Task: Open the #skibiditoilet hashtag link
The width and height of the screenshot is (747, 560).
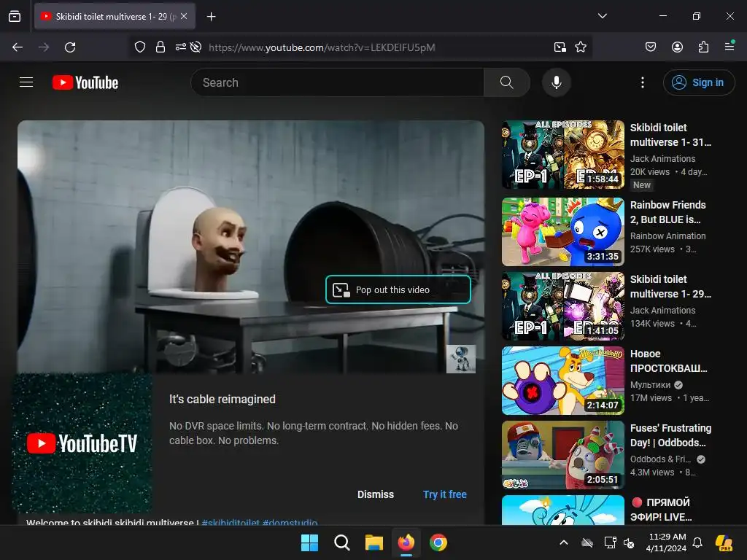Action: point(231,522)
